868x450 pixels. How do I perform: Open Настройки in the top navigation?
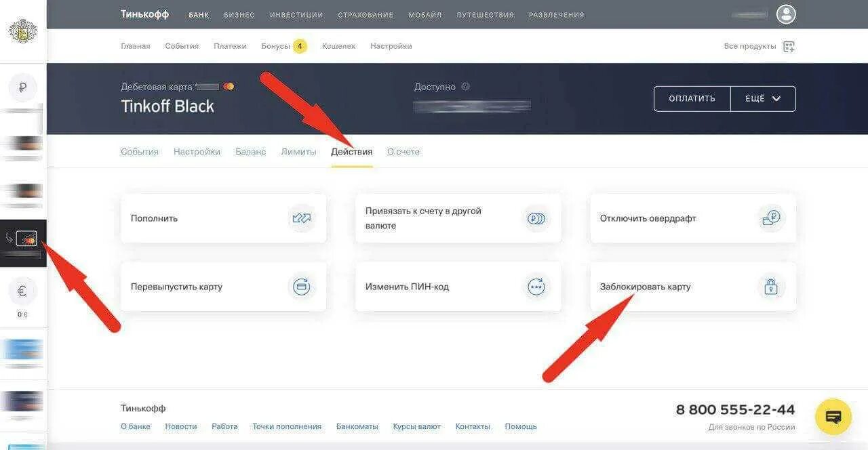click(391, 46)
